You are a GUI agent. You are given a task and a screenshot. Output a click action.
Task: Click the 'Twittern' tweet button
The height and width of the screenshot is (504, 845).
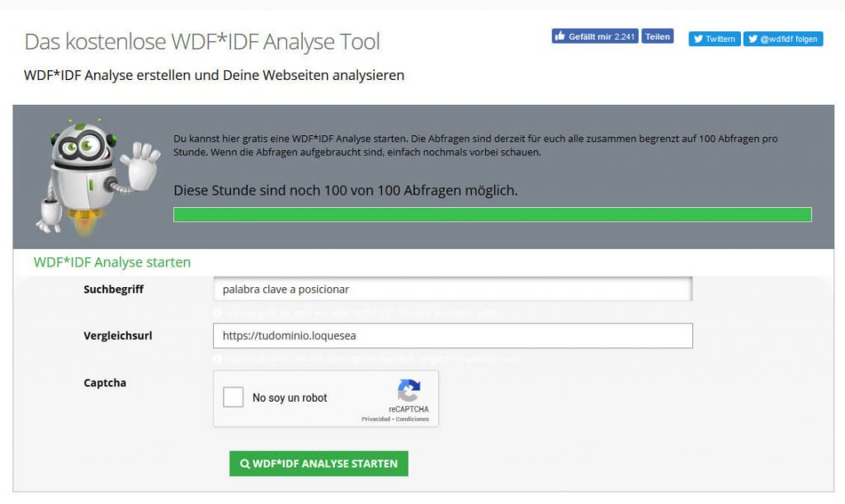(x=715, y=39)
